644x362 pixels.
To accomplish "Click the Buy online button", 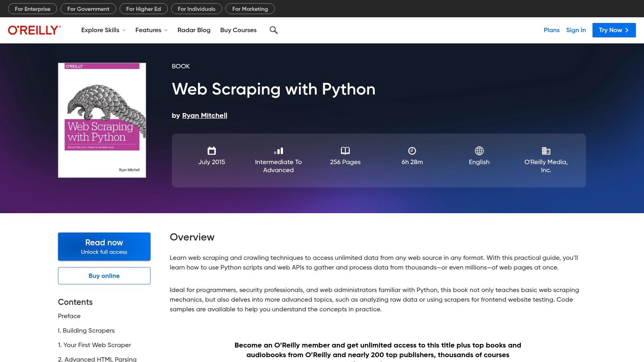I will (x=104, y=276).
